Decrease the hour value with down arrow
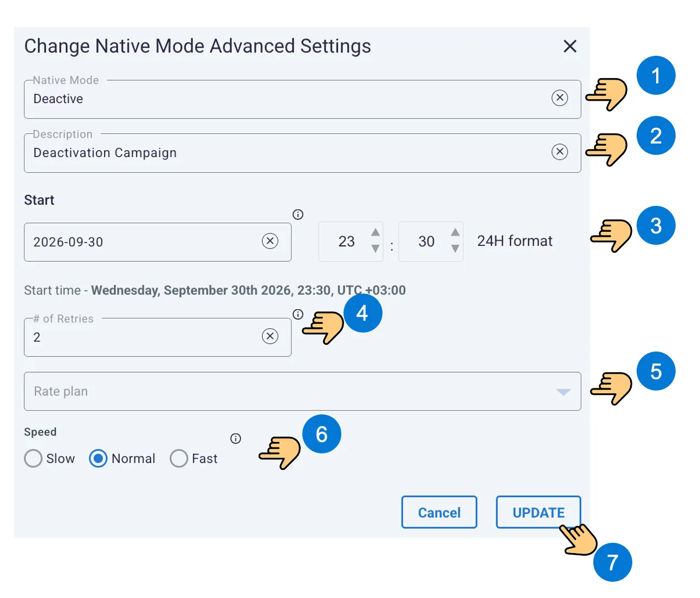The width and height of the screenshot is (700, 598). pyautogui.click(x=375, y=249)
